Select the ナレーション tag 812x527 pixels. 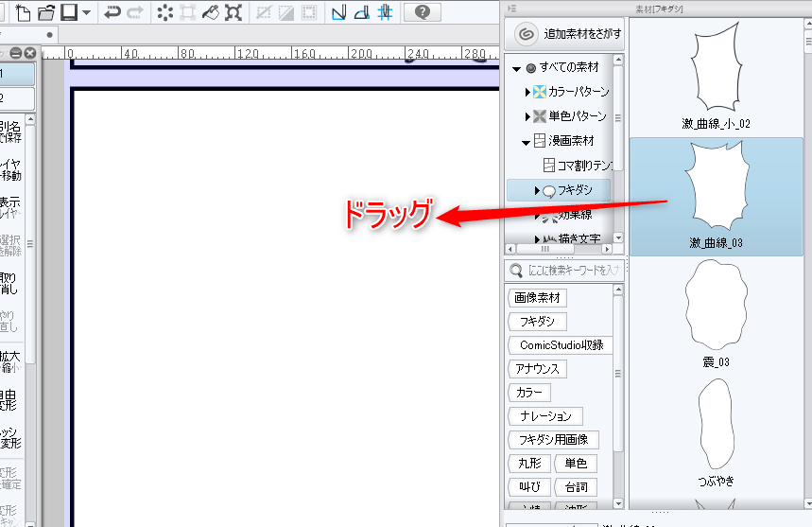[545, 416]
